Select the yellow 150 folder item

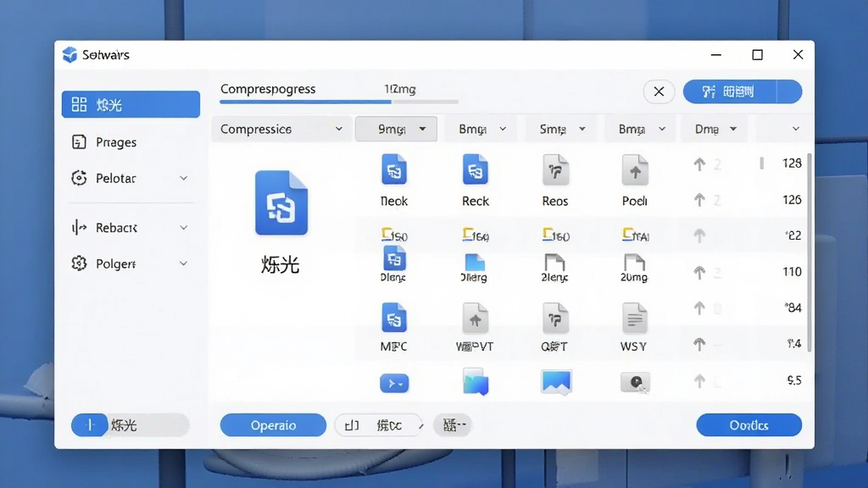pos(395,236)
